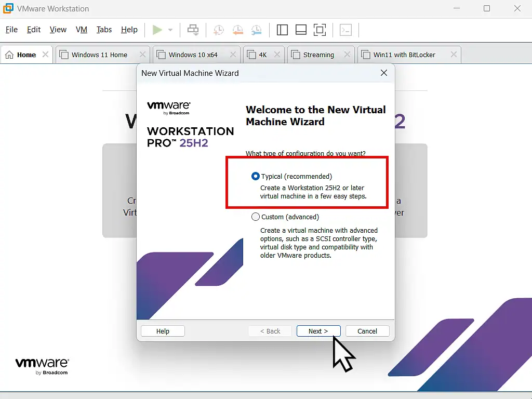Toggle the library sidebar view
Image resolution: width=532 pixels, height=399 pixels.
[282, 30]
